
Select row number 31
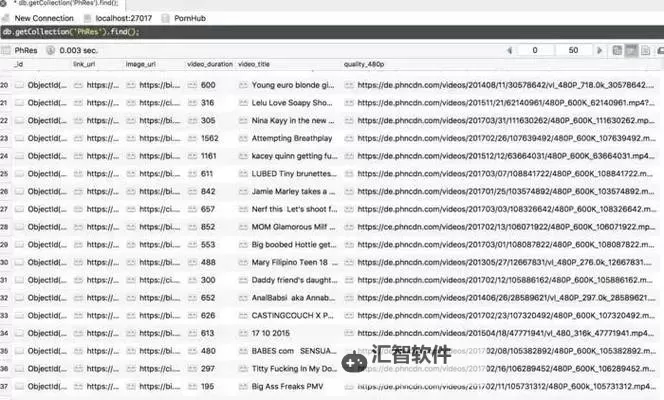tap(4, 280)
